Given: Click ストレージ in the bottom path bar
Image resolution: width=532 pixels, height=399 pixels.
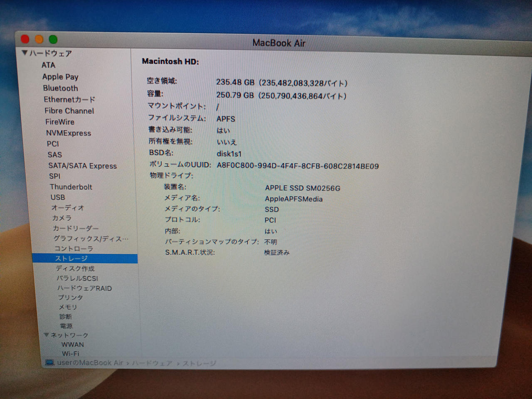Looking at the screenshot, I should [x=199, y=363].
